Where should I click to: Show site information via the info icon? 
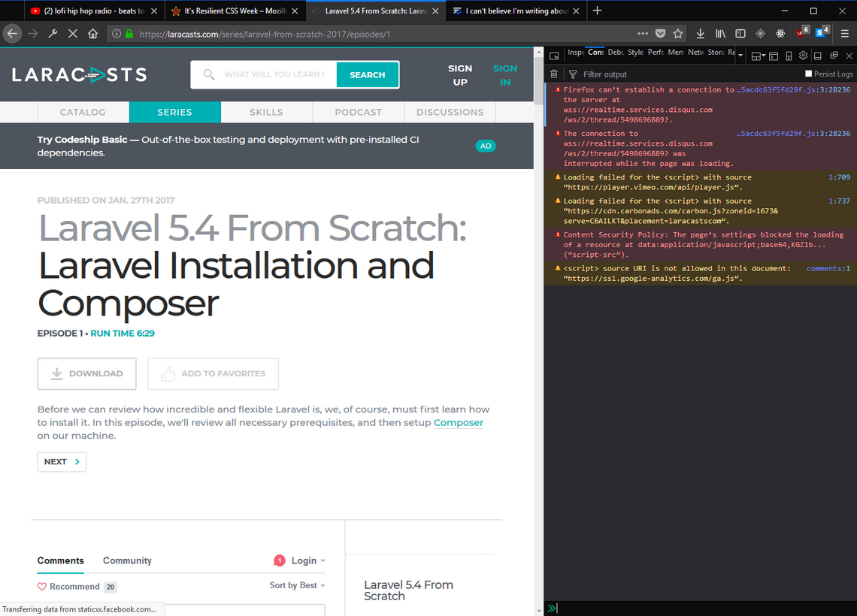[x=117, y=34]
